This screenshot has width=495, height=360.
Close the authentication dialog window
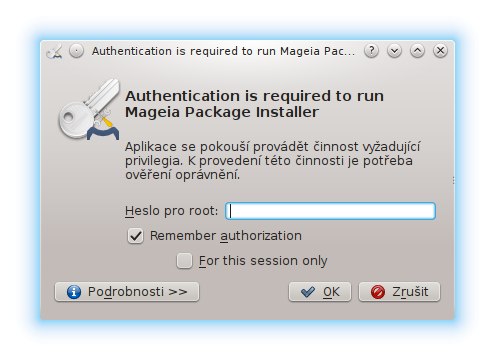(x=440, y=51)
